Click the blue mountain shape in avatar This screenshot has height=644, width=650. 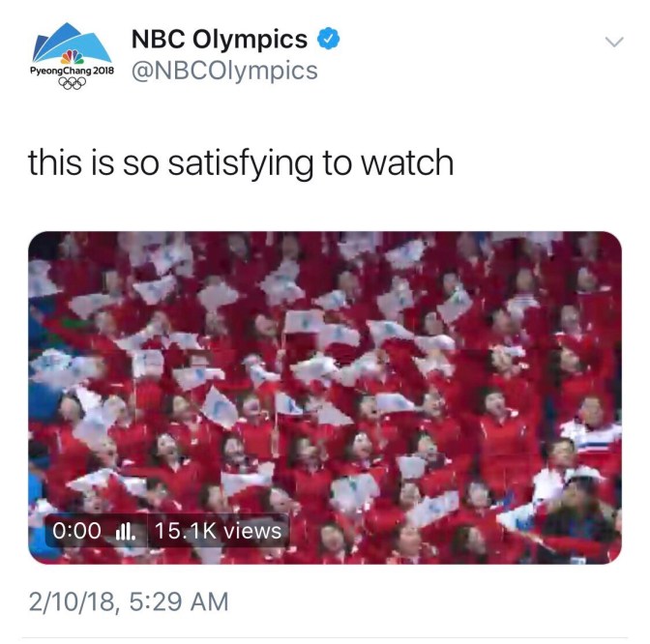click(71, 42)
